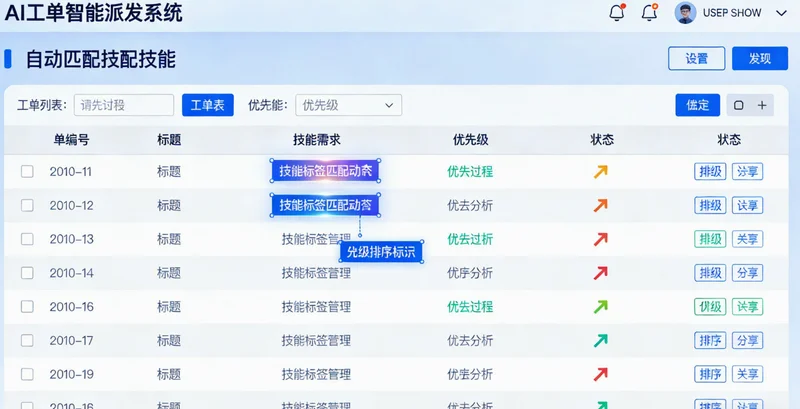Click the teal status arrow in row 2010-17

point(600,341)
